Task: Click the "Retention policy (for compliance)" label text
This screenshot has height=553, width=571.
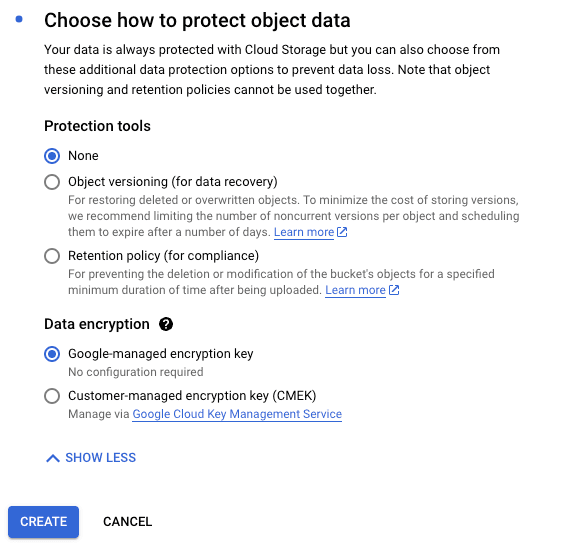Action: 164,256
